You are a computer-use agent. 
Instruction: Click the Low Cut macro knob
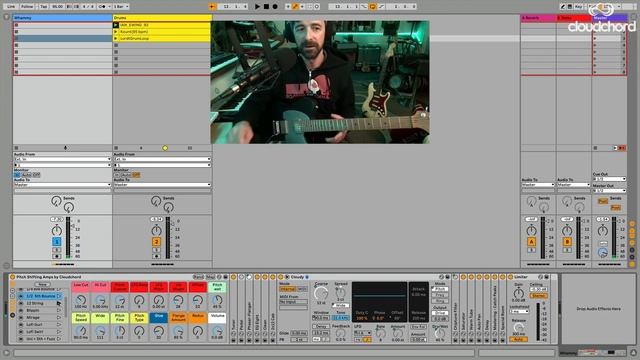click(81, 300)
